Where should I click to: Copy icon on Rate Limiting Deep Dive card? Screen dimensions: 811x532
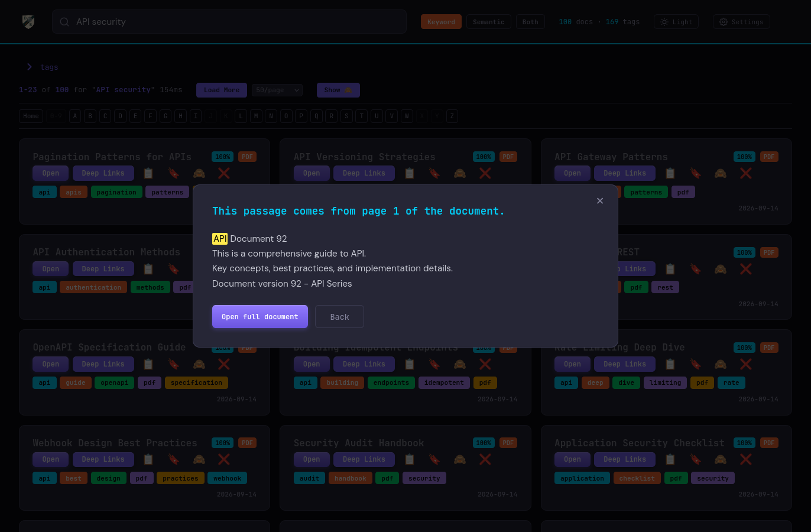(x=670, y=364)
